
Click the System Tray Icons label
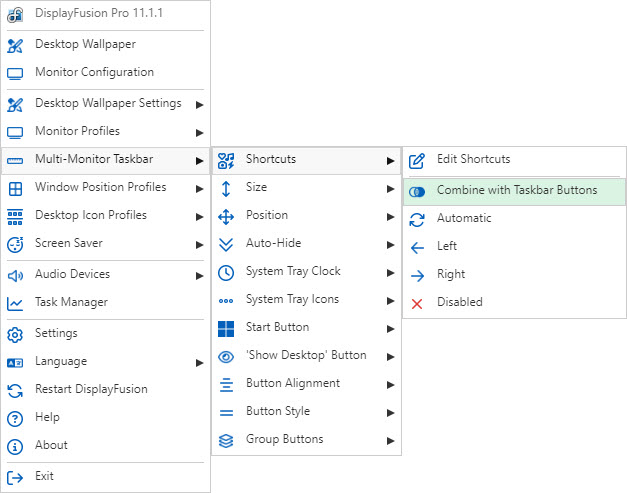tap(292, 299)
